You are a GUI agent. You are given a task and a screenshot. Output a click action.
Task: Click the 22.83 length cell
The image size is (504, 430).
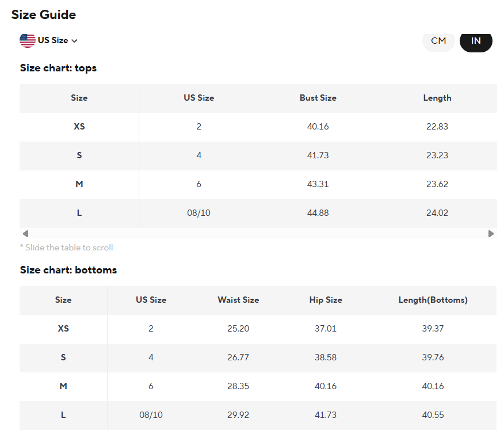coord(437,126)
